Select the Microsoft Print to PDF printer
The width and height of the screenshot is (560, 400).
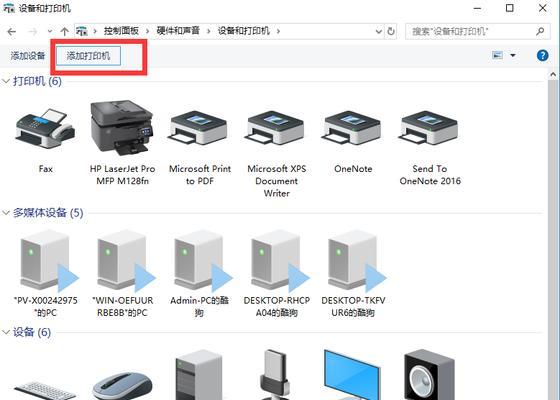coord(199,128)
